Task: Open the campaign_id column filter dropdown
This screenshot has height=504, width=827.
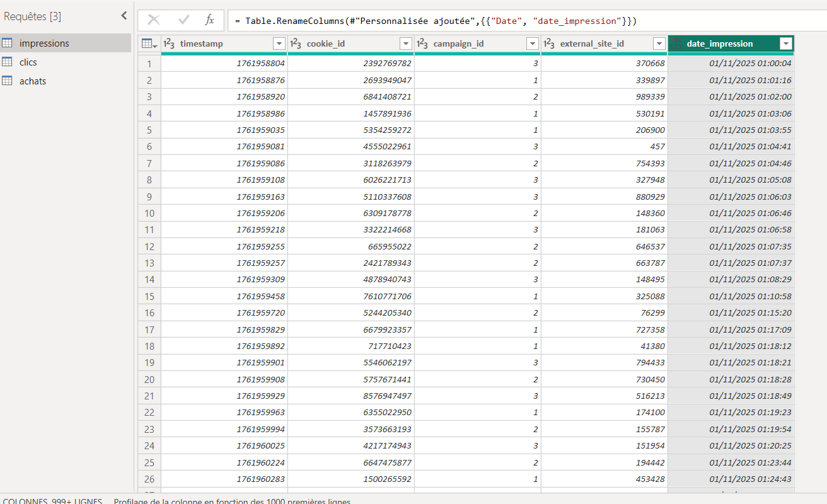Action: [533, 43]
